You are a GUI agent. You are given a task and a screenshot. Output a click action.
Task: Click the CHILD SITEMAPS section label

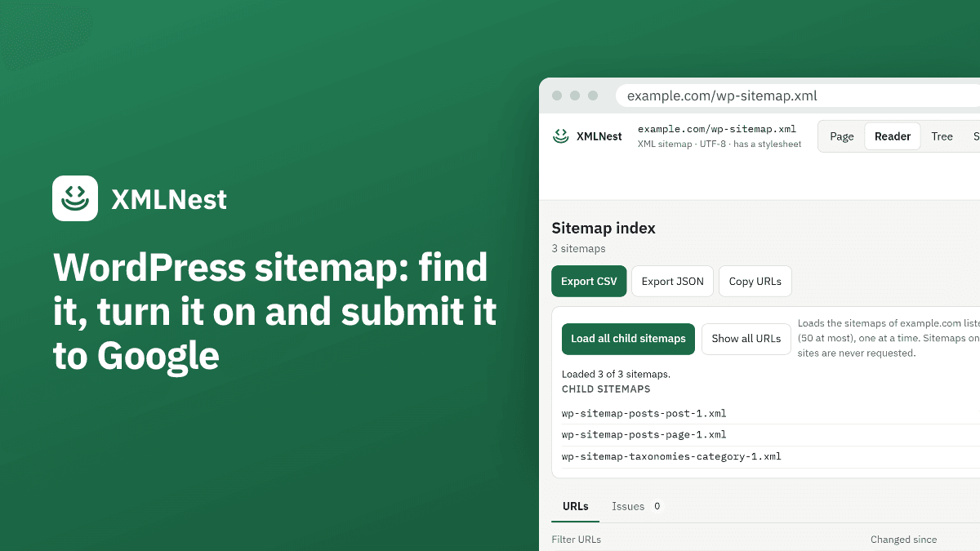606,389
